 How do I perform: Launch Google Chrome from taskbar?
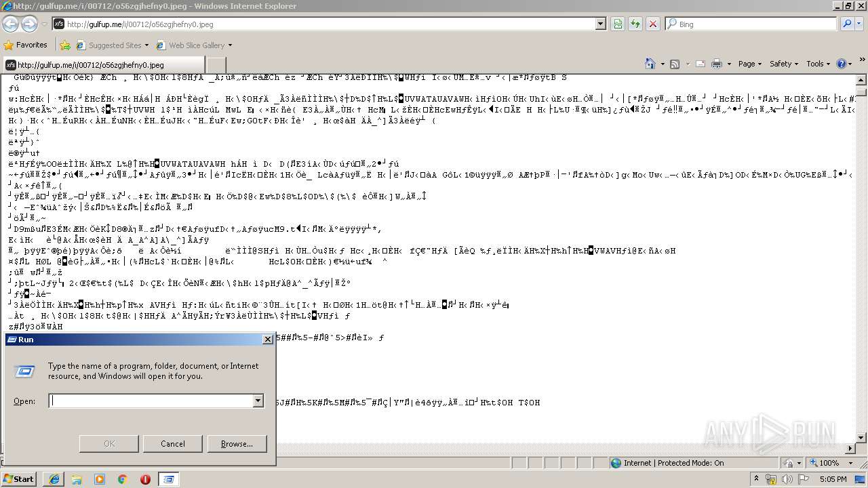[x=122, y=479]
